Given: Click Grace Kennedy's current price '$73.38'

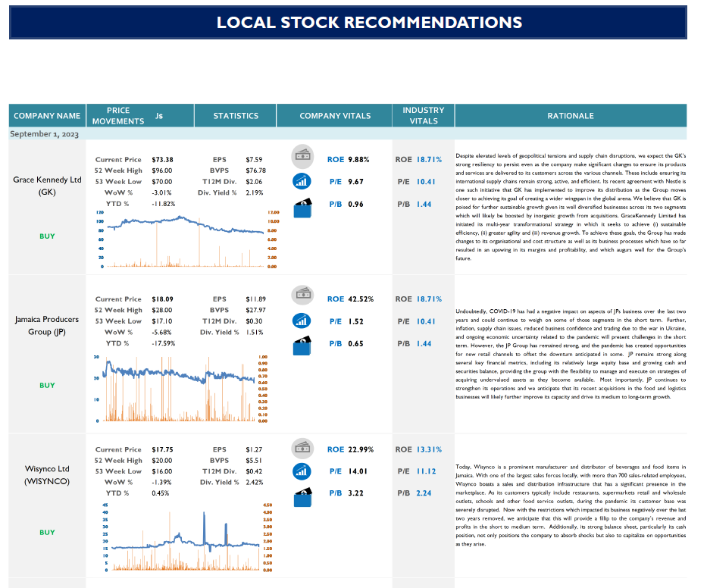Looking at the screenshot, I should [x=162, y=160].
